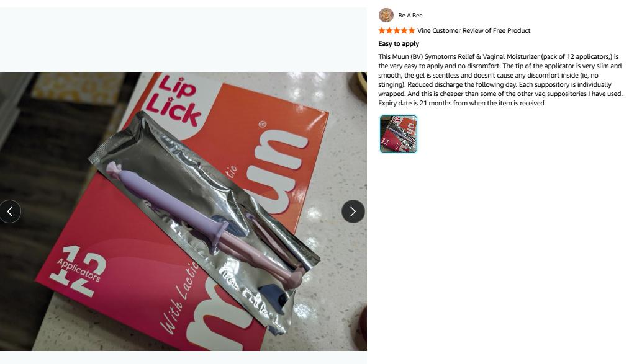Click the fifth orange rating star
The width and height of the screenshot is (642, 364).
pyautogui.click(x=412, y=30)
